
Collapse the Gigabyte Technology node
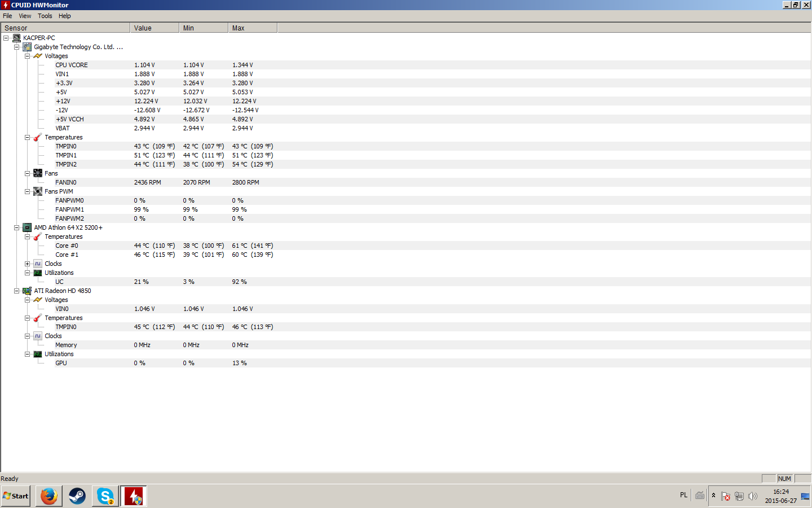tap(16, 47)
